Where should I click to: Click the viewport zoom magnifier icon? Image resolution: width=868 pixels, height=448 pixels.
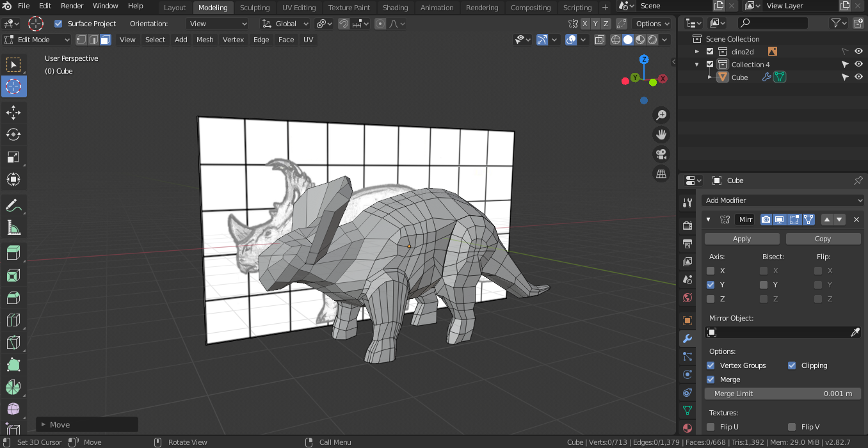pos(661,115)
